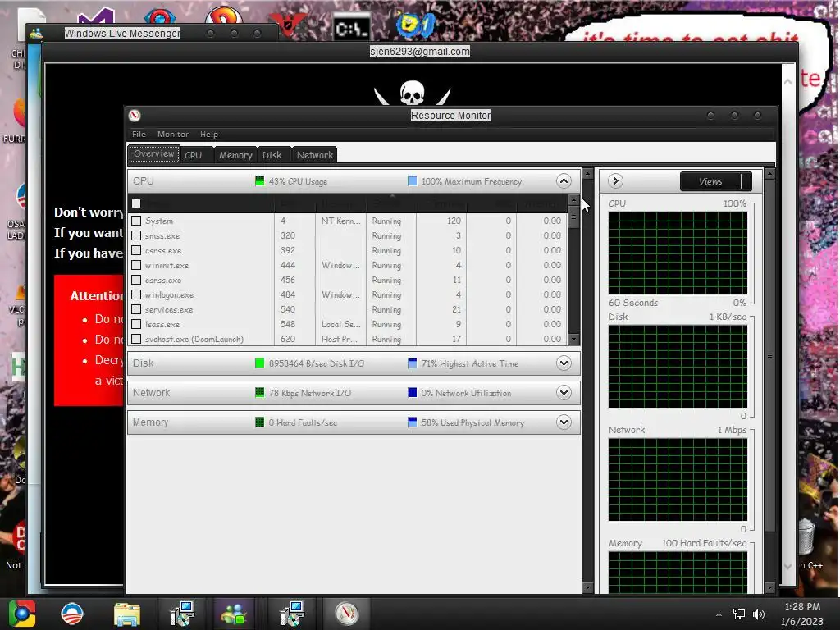The image size is (840, 630).
Task: Click blue Highest Active Time indicator square
Action: click(x=412, y=363)
